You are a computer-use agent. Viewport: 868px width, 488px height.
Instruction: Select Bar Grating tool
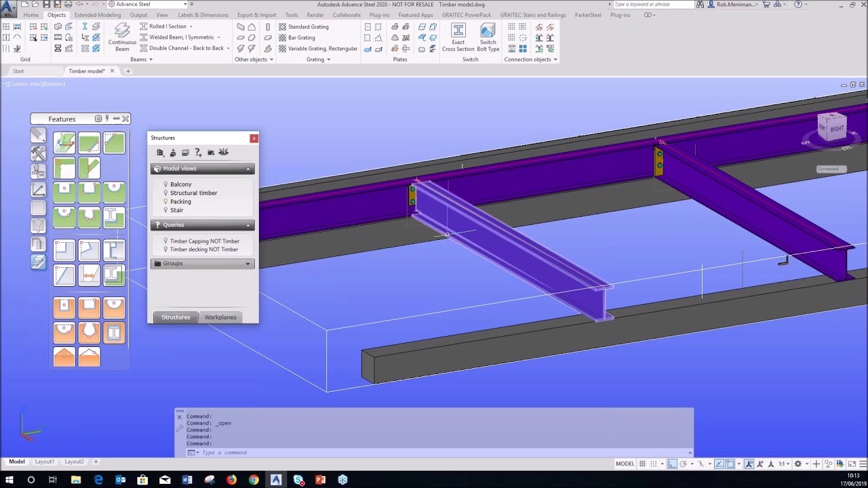point(297,37)
